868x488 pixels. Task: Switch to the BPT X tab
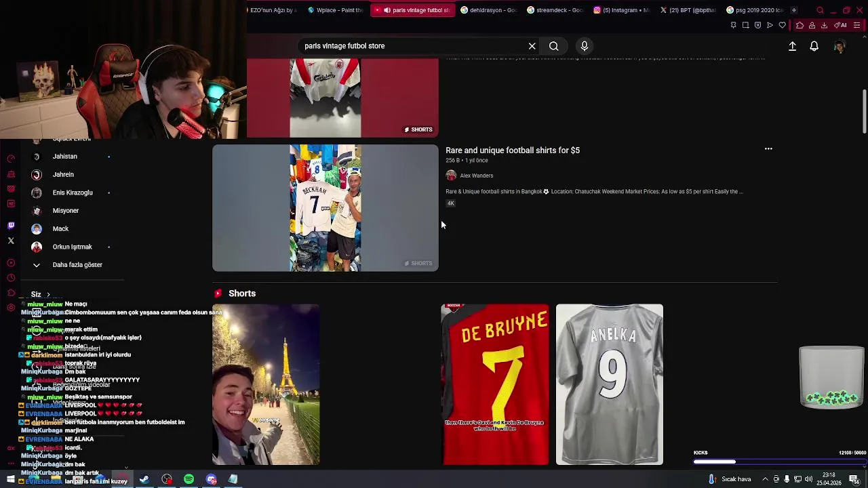[x=688, y=10]
